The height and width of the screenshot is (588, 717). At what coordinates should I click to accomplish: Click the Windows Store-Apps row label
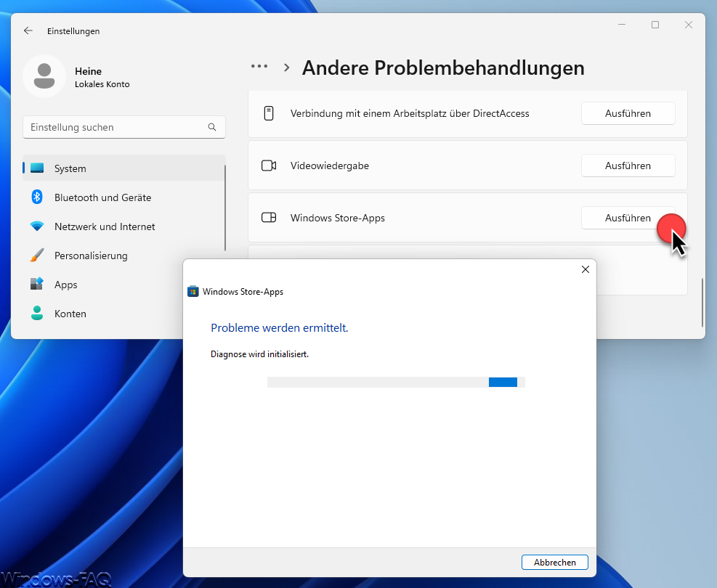338,218
